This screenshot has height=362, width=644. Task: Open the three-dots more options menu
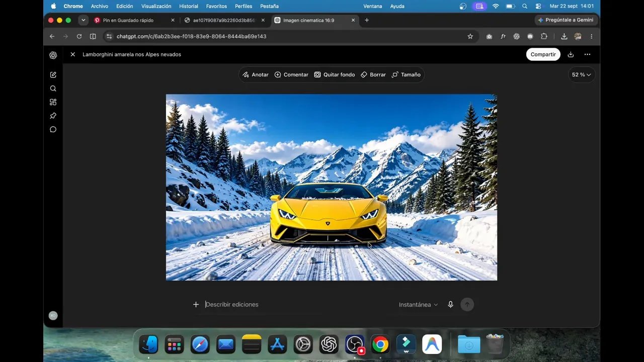[x=587, y=54]
